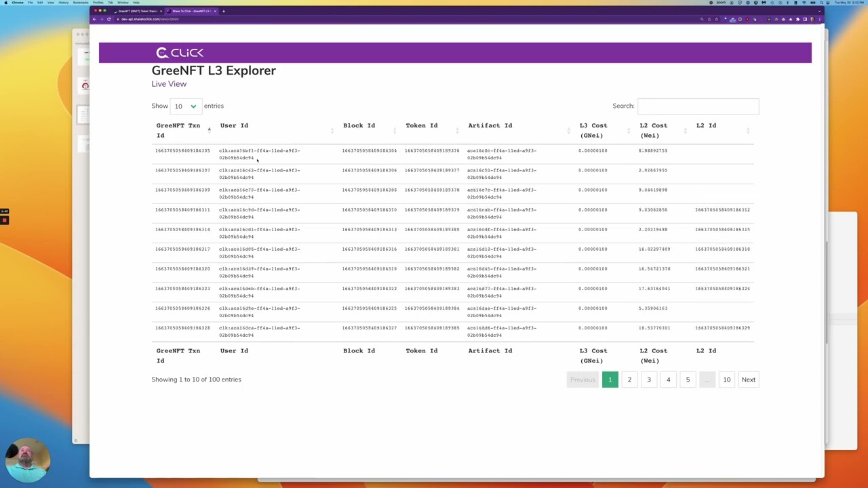The height and width of the screenshot is (488, 868).
Task: Click the browser back arrow
Action: (94, 19)
